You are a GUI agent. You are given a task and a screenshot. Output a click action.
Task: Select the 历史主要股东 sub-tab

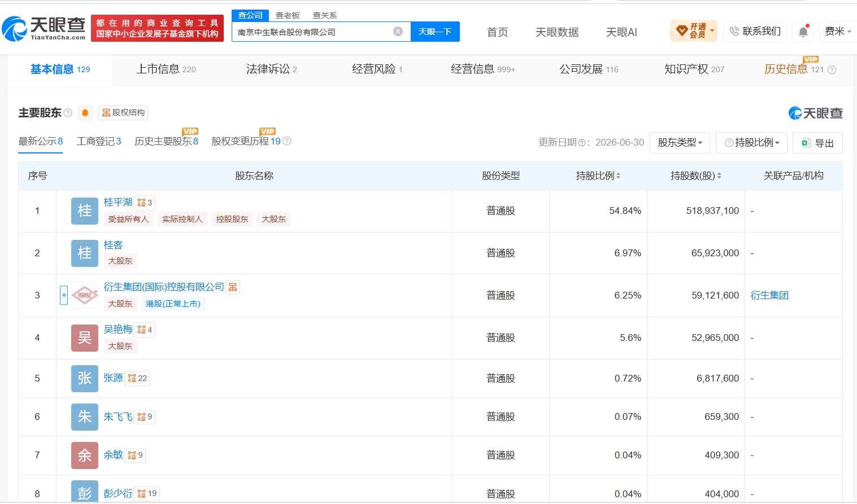(166, 141)
